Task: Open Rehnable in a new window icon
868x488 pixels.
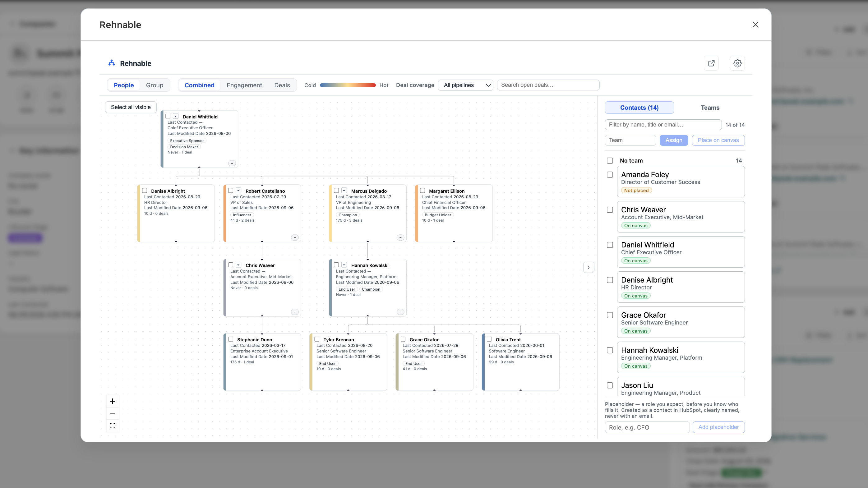Action: [x=711, y=63]
